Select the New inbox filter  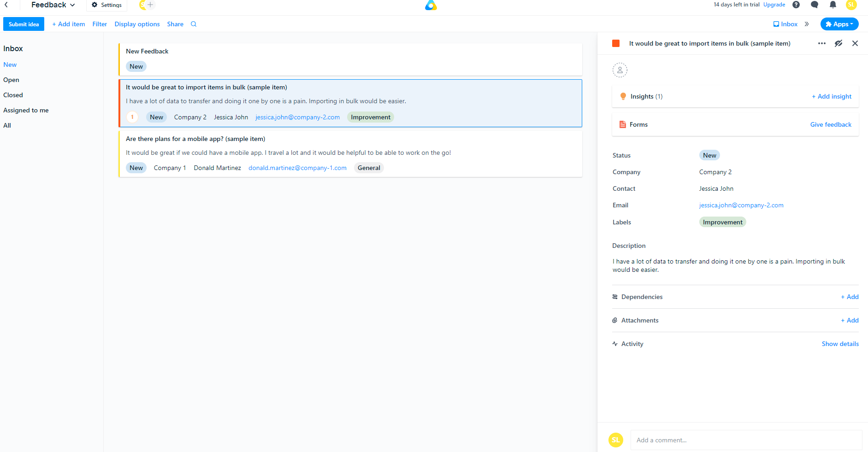tap(10, 65)
